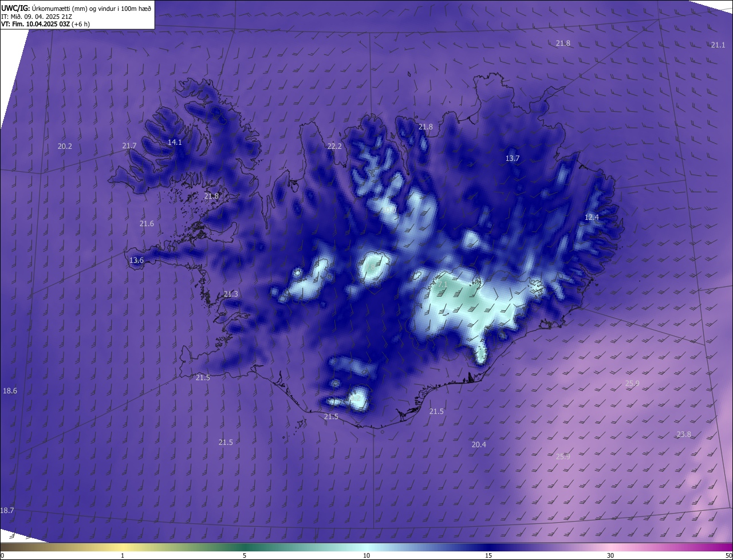Viewport: 733px width, 560px height.
Task: Click the map value 21.3
Action: click(231, 294)
